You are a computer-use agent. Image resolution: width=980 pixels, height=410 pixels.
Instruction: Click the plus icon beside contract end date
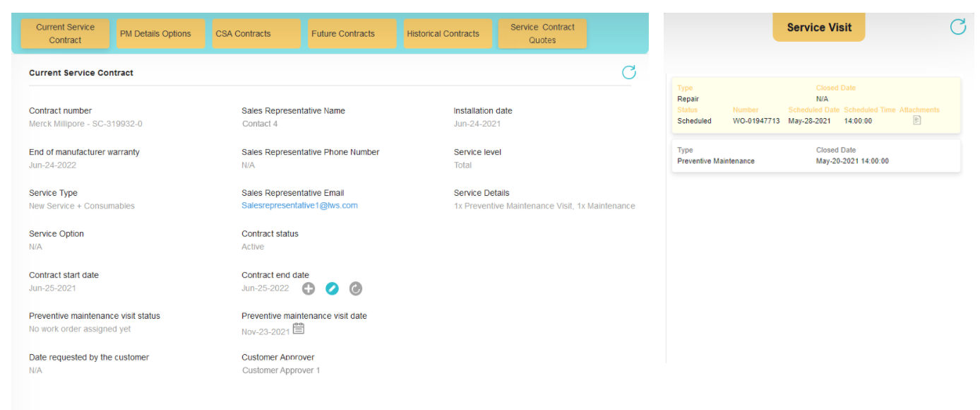click(309, 288)
